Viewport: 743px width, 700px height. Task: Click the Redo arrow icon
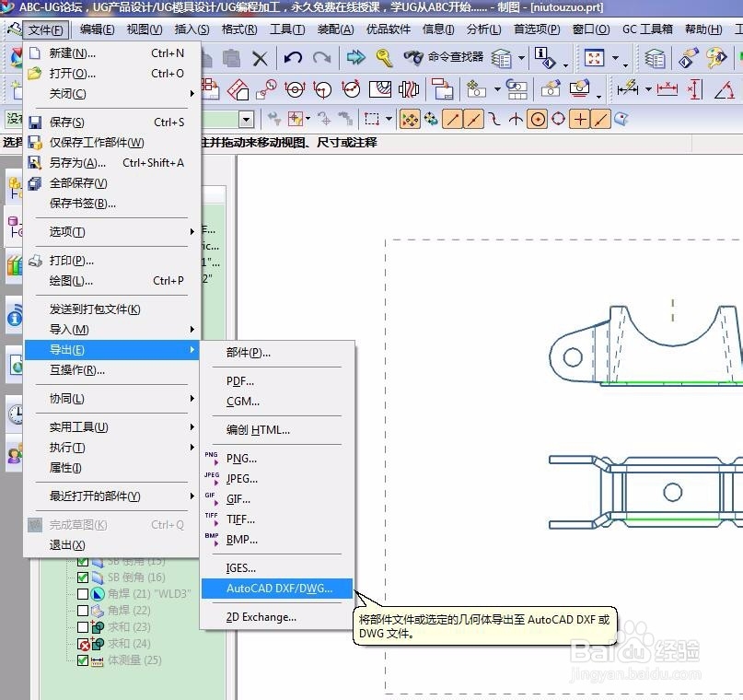point(321,58)
